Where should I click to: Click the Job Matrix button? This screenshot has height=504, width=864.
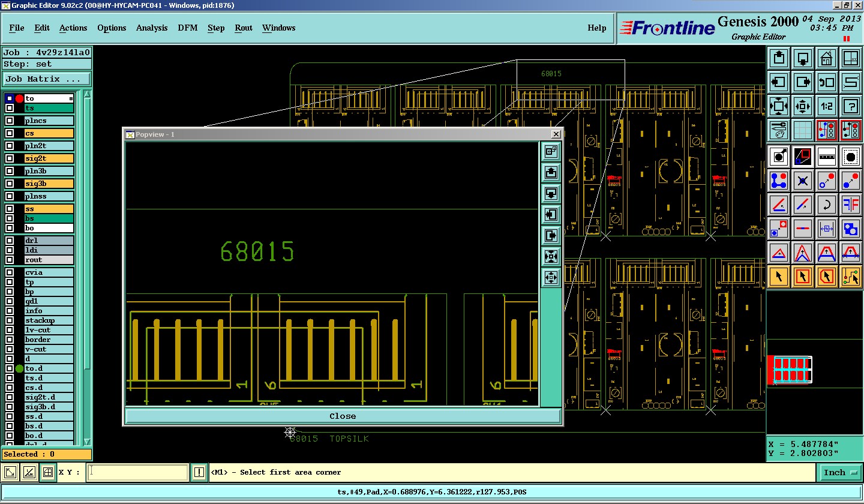tap(47, 79)
